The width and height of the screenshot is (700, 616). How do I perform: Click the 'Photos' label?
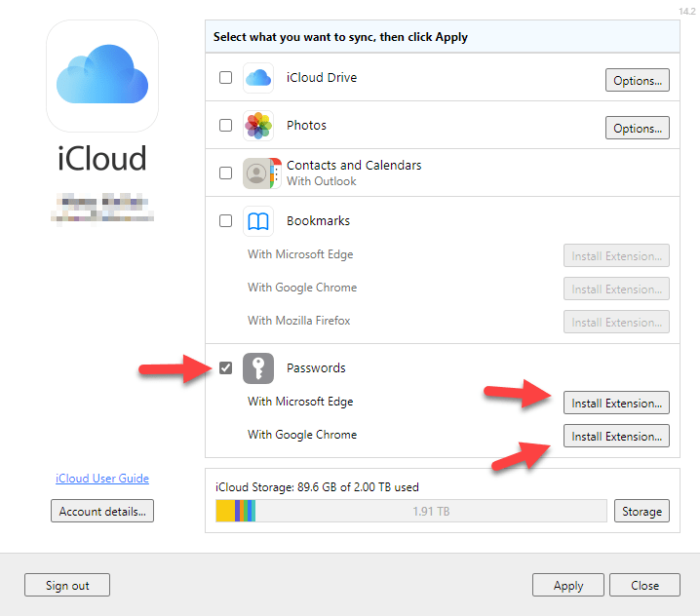point(306,126)
